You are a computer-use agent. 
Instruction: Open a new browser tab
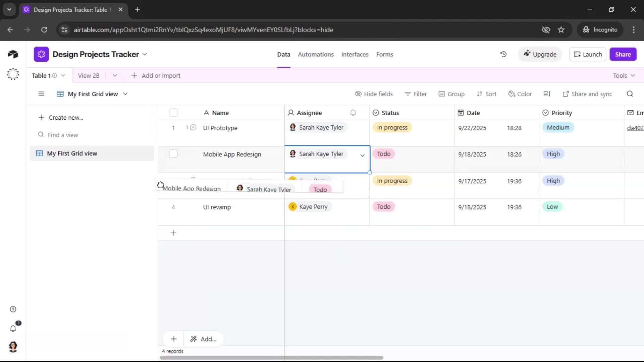click(138, 10)
